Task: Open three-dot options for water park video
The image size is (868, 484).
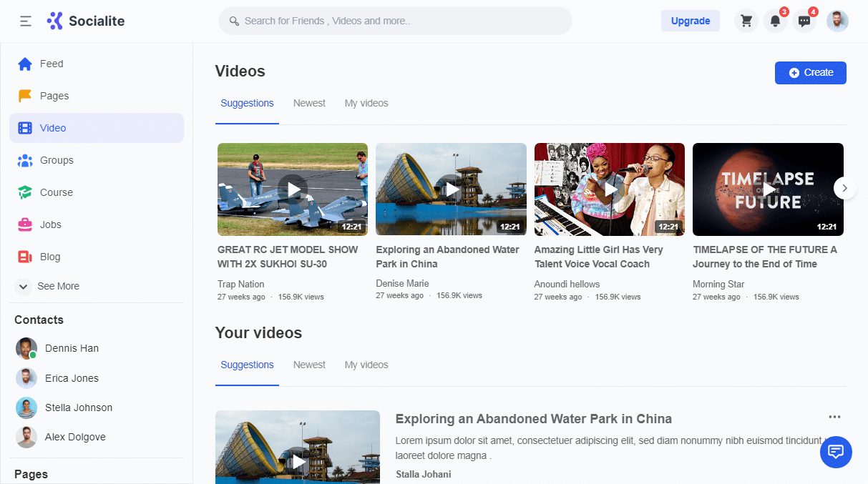Action: click(834, 417)
